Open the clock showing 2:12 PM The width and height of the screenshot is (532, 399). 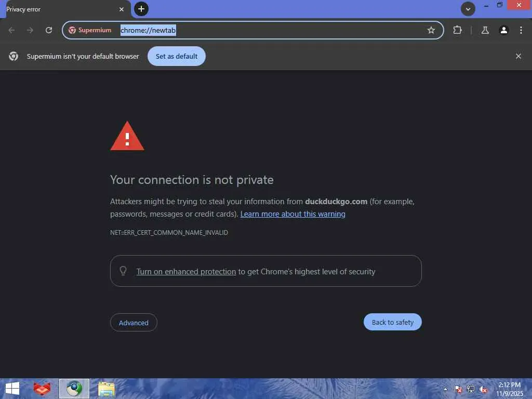(510, 389)
